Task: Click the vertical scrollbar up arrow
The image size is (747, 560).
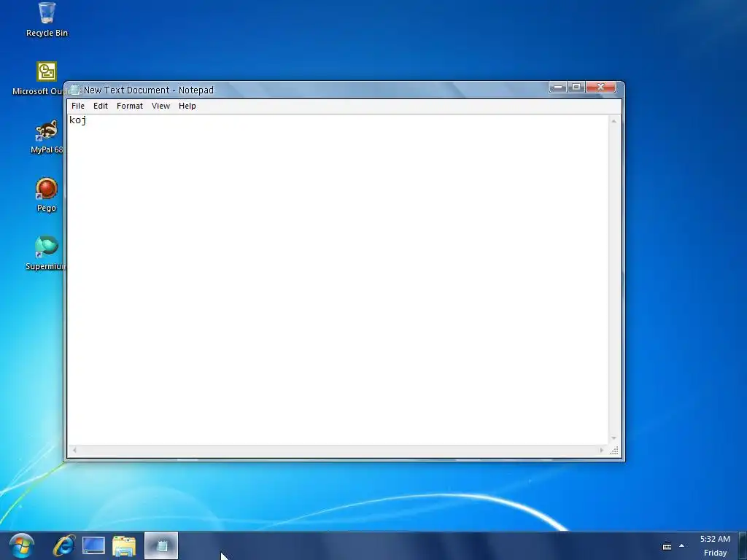Action: point(614,122)
